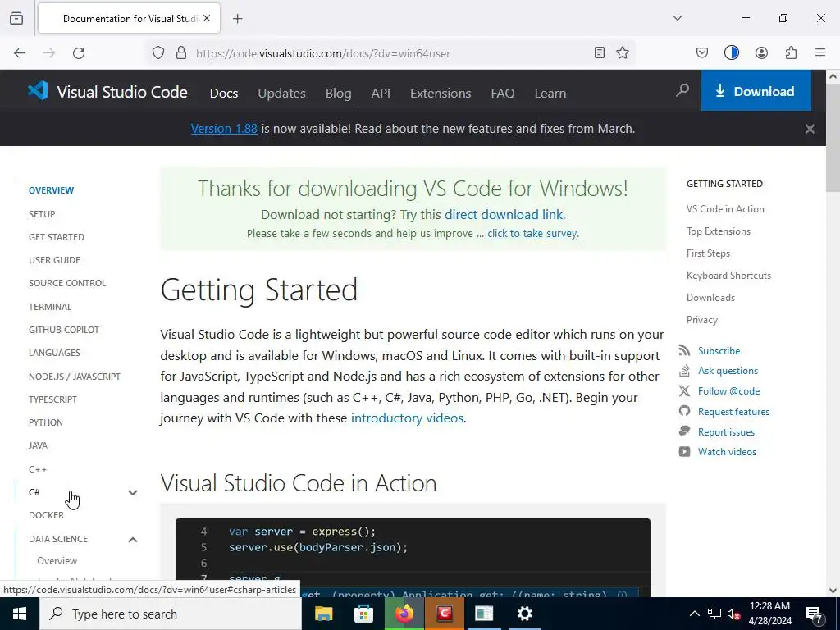Open Microsoft Store from the taskbar

point(363,614)
